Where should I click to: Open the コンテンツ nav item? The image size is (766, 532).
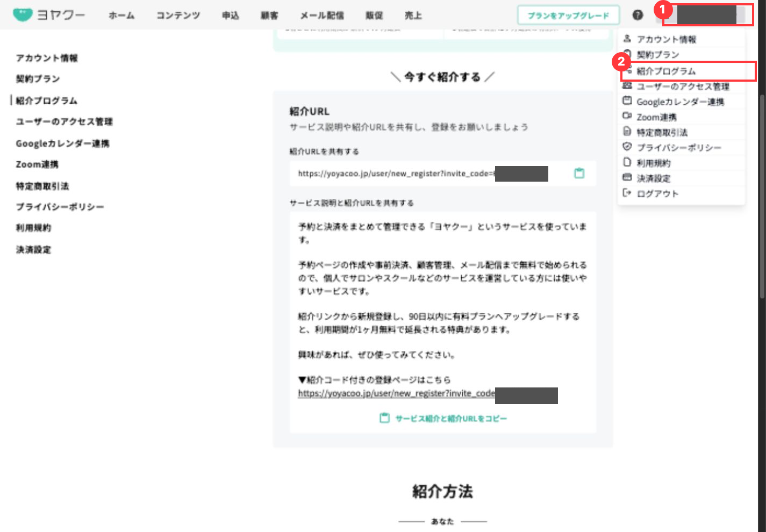(178, 16)
